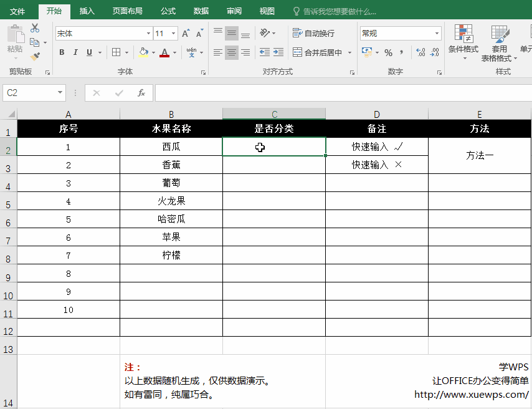The image size is (532, 409).
Task: Click the Percent Style icon
Action: [388, 53]
